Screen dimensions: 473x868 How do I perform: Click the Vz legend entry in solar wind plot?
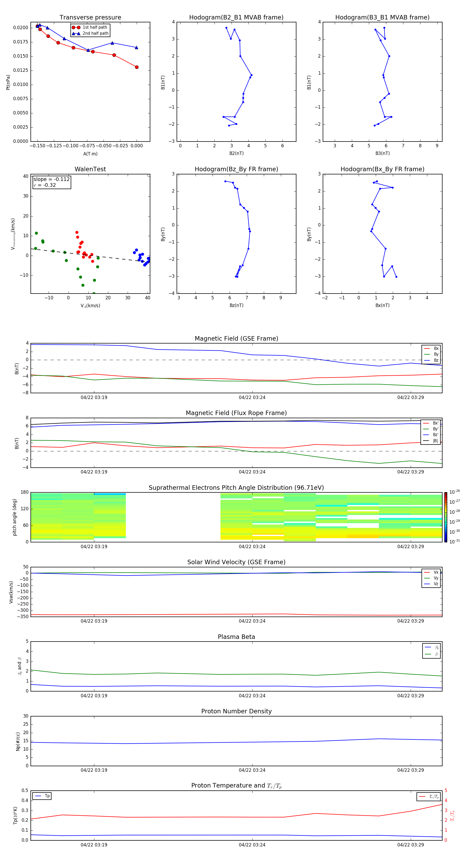coord(431,584)
